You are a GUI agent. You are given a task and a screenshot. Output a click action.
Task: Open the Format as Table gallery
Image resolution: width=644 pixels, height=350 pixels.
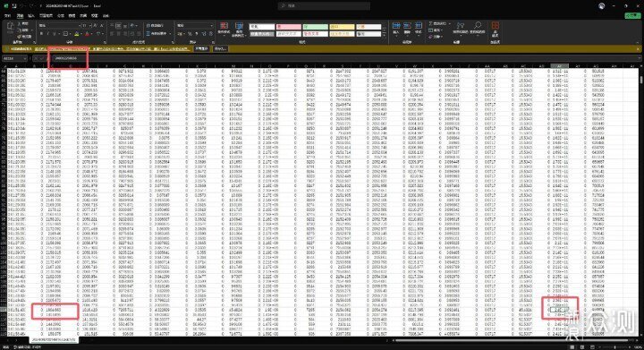click(239, 29)
